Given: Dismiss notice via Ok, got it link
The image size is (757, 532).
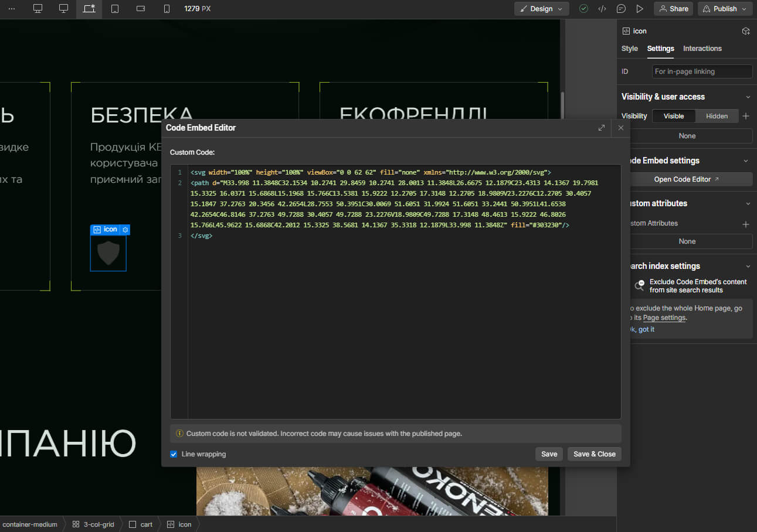Looking at the screenshot, I should point(641,329).
